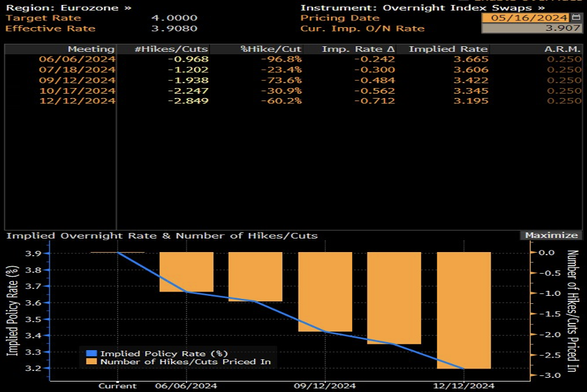
Task: Click the 3.195 implied rate cell
Action: (x=471, y=100)
